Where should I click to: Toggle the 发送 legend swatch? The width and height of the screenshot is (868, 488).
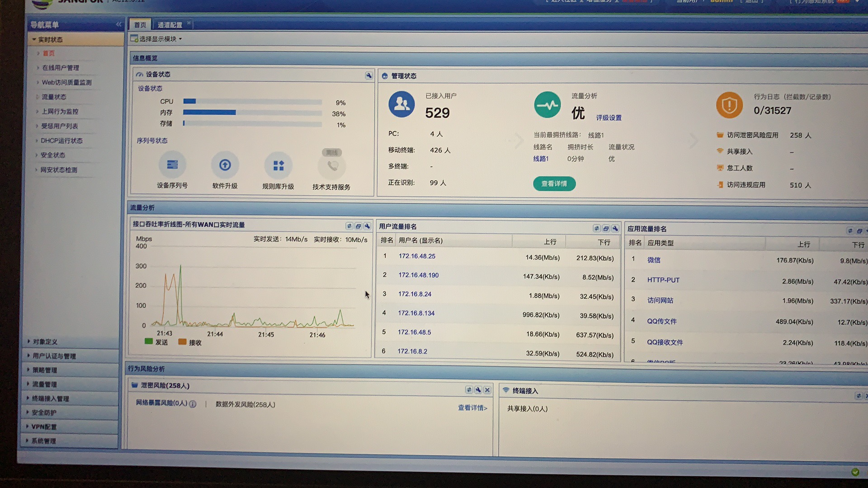[x=149, y=342]
